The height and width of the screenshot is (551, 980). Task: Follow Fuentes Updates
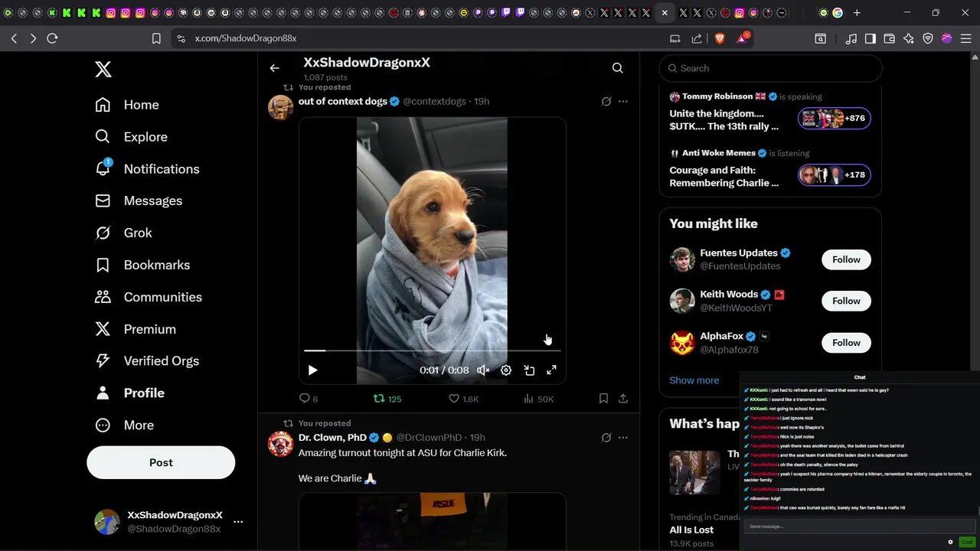[x=846, y=259]
